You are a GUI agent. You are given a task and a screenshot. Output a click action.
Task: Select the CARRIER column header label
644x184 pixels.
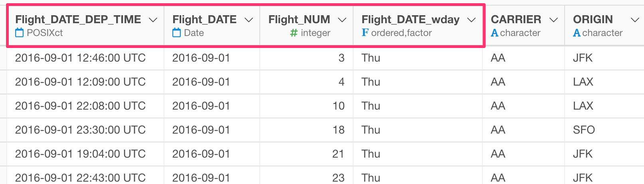click(x=516, y=19)
